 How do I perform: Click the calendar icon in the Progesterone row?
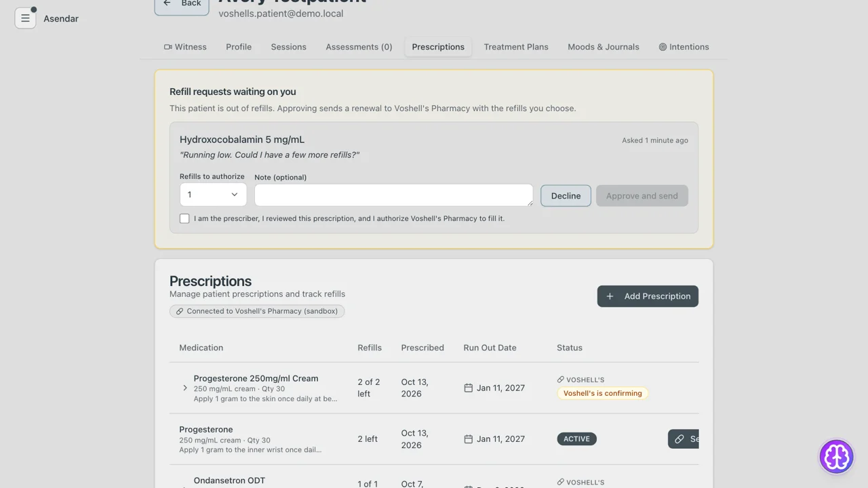(468, 439)
